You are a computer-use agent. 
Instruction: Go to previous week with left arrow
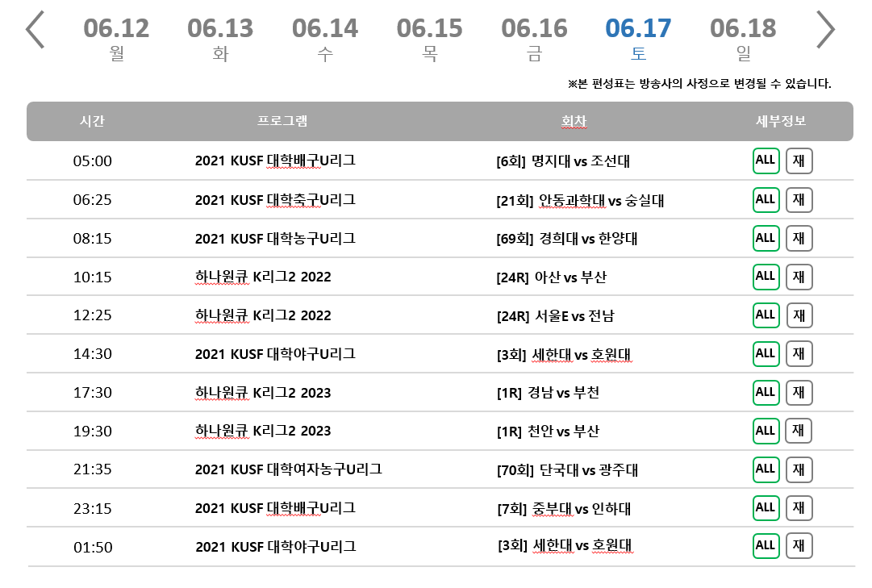tap(35, 30)
